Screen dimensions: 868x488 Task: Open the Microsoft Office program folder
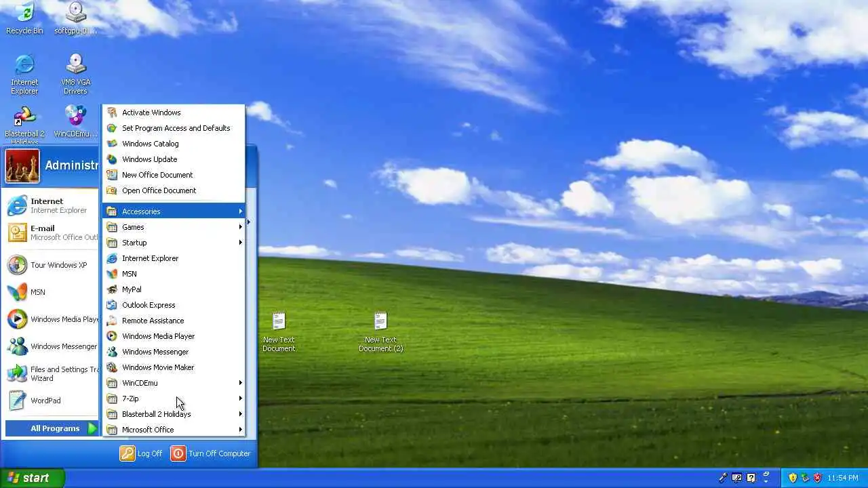pyautogui.click(x=174, y=430)
